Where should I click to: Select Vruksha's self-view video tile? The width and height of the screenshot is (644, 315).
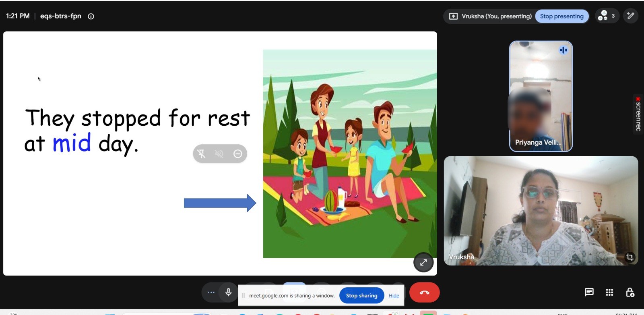pyautogui.click(x=541, y=211)
